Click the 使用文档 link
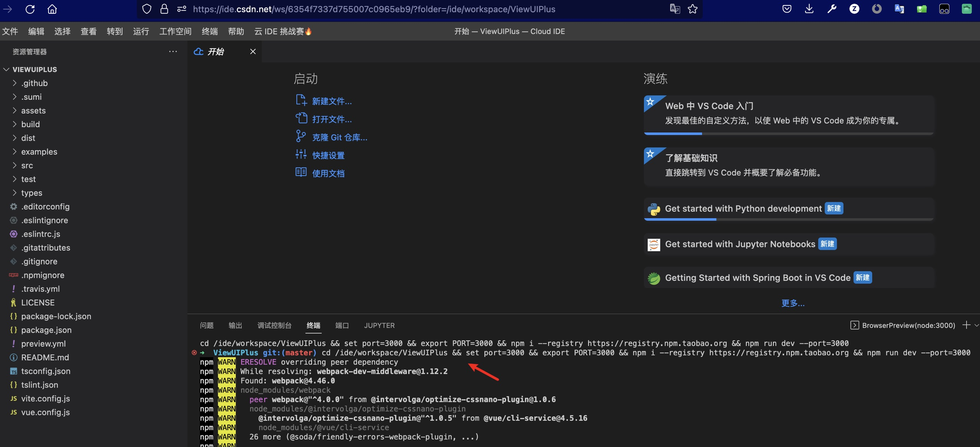980x447 pixels. 328,173
